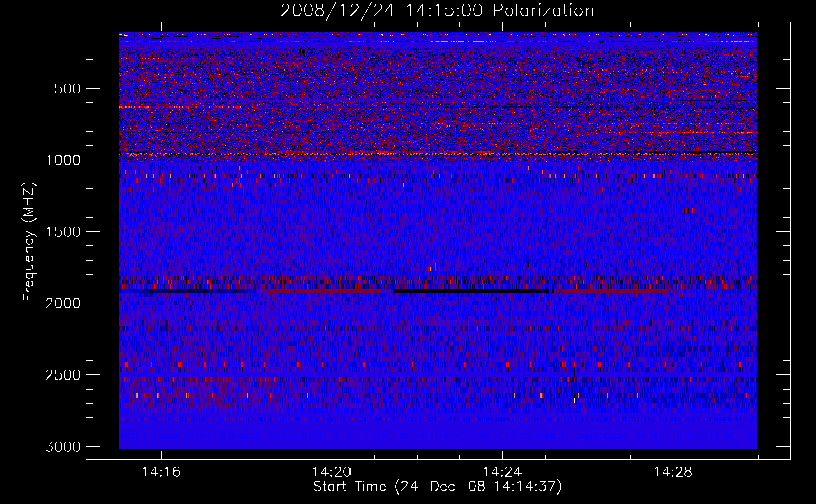This screenshot has height=504, width=816.
Task: Click the 1000 frequency tick label
Action: [63, 160]
